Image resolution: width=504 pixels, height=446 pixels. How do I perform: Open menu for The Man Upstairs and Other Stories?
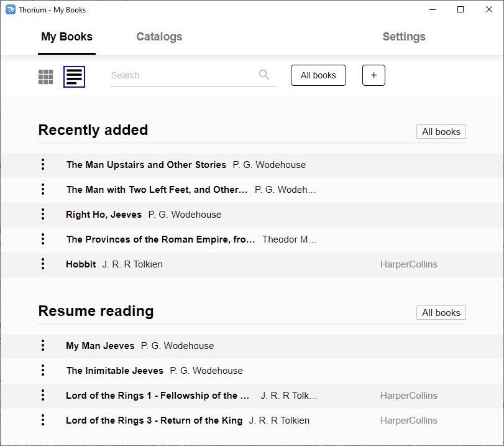coord(43,164)
